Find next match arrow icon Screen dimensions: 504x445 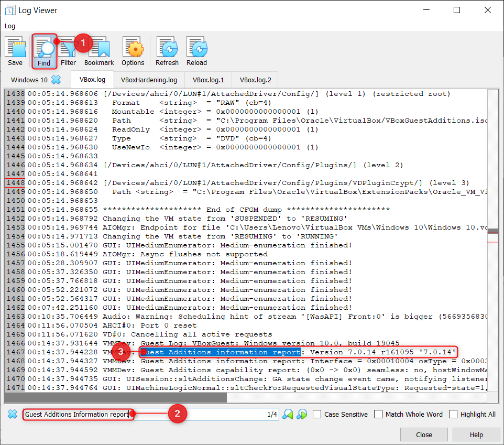tap(302, 414)
